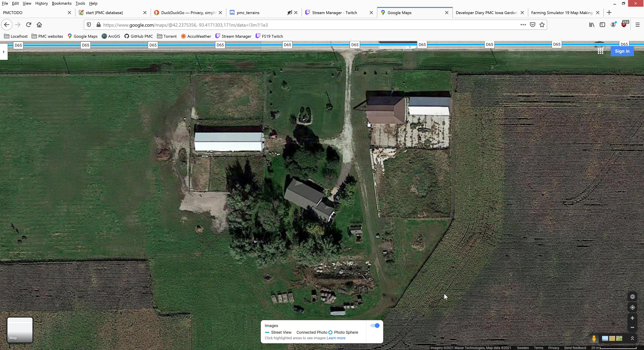Select the Street View pegman
Viewport: 644px width, 350px height.
tap(594, 338)
